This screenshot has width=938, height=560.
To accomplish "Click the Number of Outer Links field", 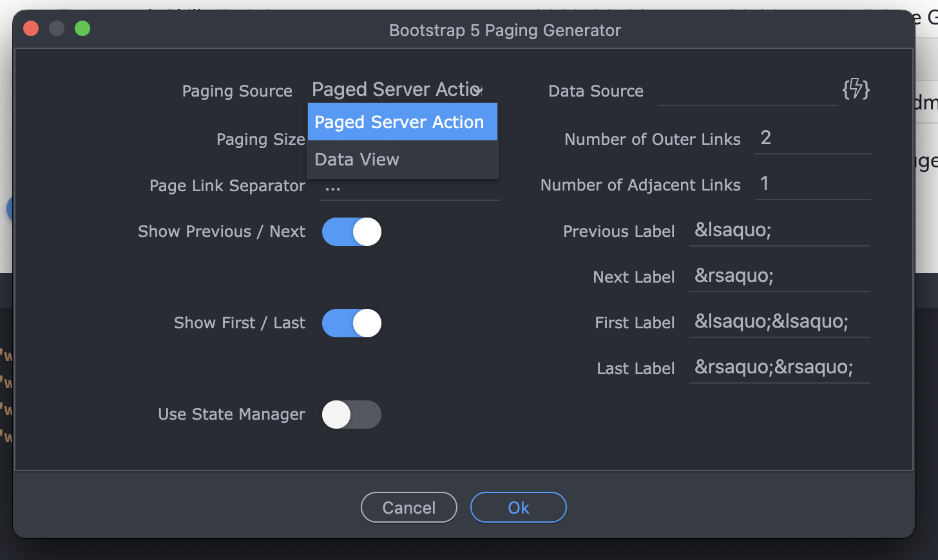I will (x=812, y=138).
